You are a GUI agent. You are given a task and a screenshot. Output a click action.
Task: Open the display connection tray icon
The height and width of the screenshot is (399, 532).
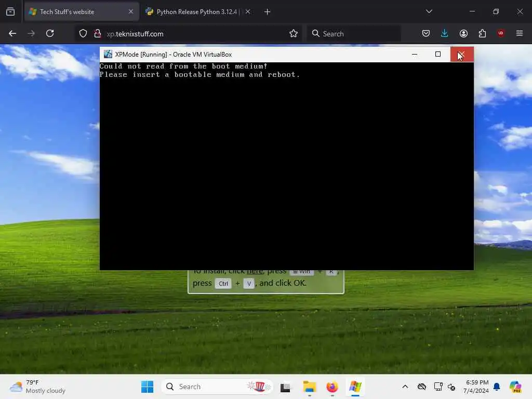[x=438, y=387]
